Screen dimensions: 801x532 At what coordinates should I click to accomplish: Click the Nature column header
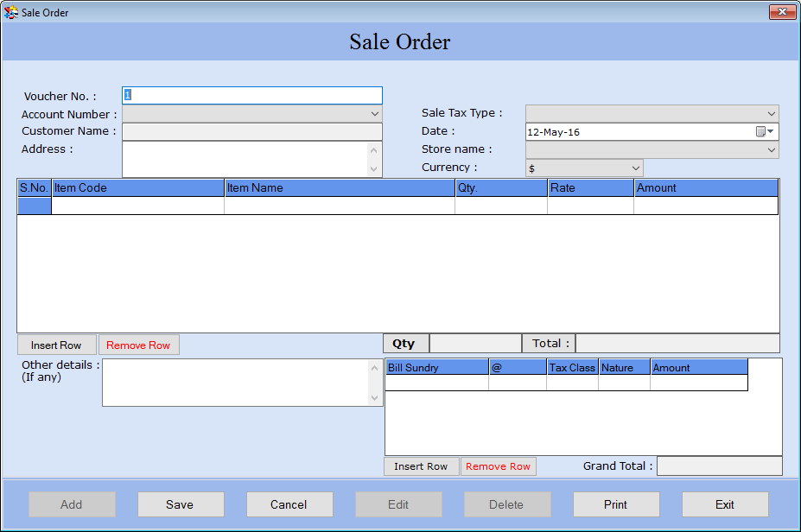(624, 368)
